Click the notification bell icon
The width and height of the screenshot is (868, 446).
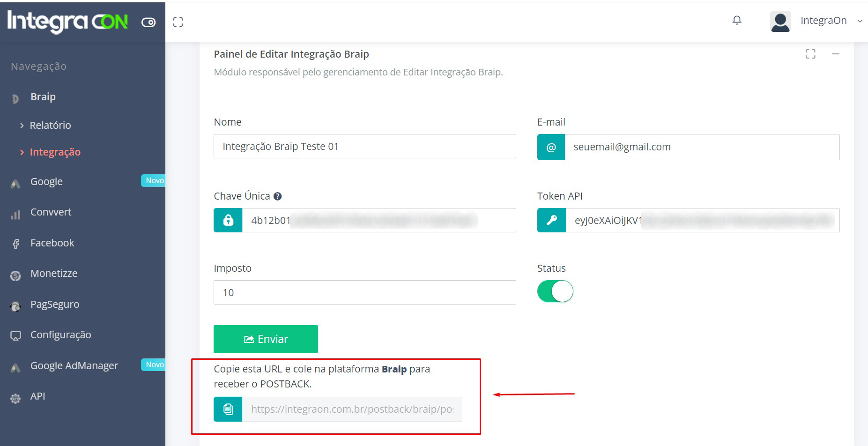[x=737, y=20]
